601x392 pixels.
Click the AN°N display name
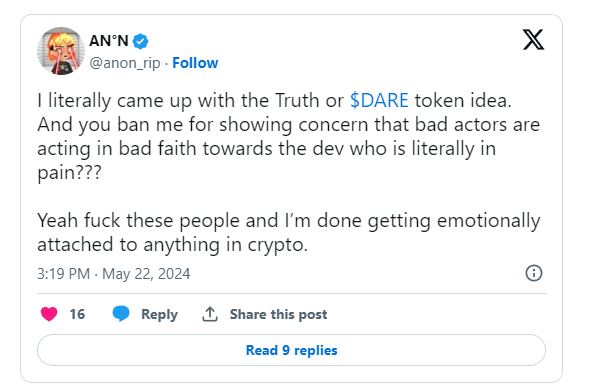tap(108, 41)
